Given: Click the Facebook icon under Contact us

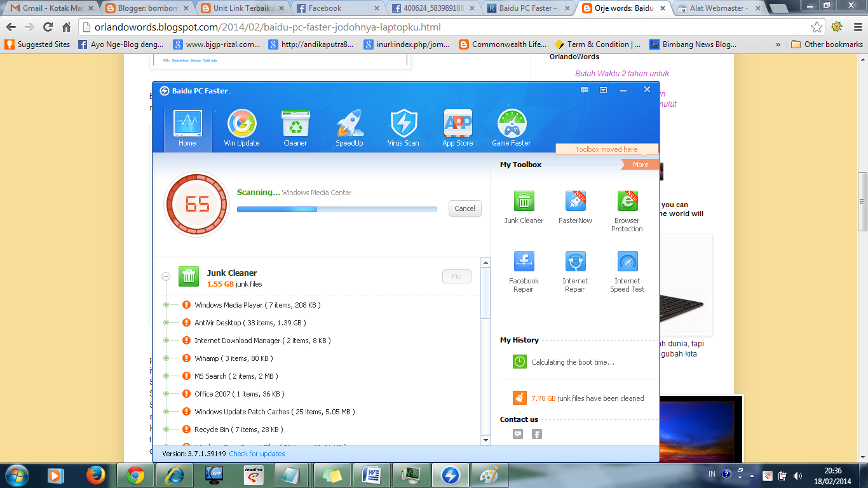Looking at the screenshot, I should 537,434.
